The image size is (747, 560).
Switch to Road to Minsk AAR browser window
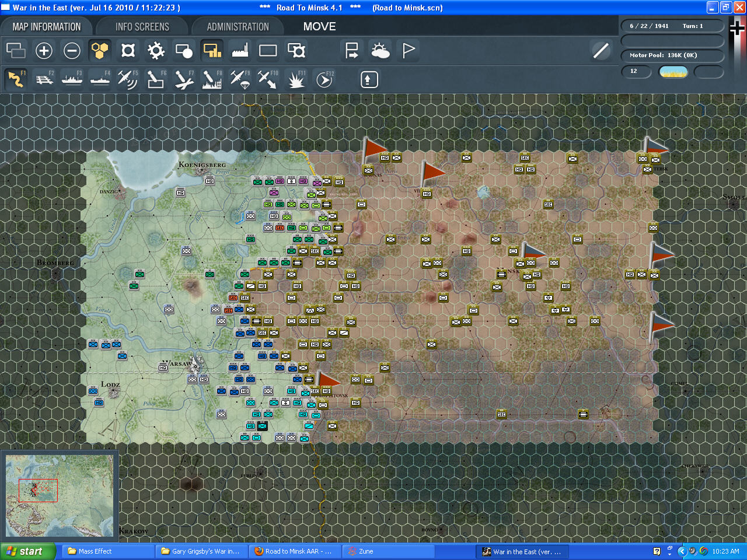tap(295, 551)
